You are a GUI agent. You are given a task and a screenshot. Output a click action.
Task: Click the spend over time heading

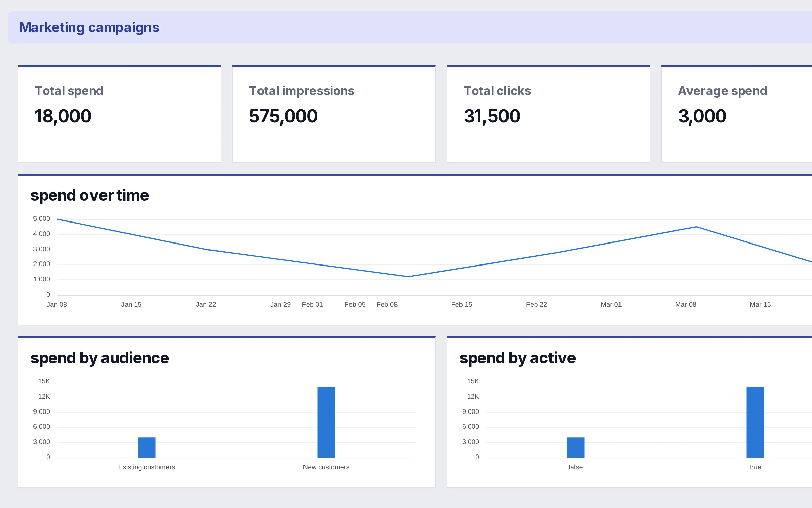(x=90, y=195)
